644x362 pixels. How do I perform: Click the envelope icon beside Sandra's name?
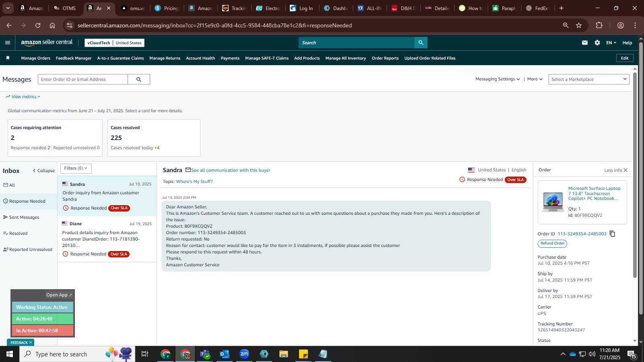(188, 170)
